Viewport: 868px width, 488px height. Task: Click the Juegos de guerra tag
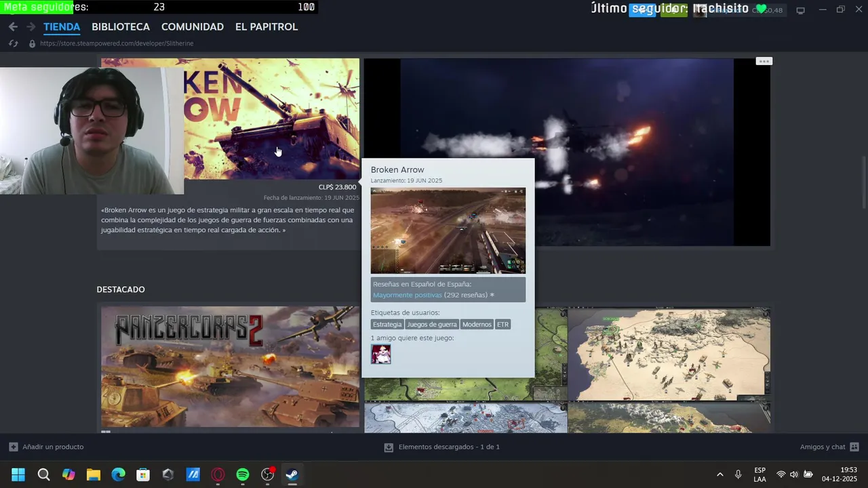(x=432, y=325)
